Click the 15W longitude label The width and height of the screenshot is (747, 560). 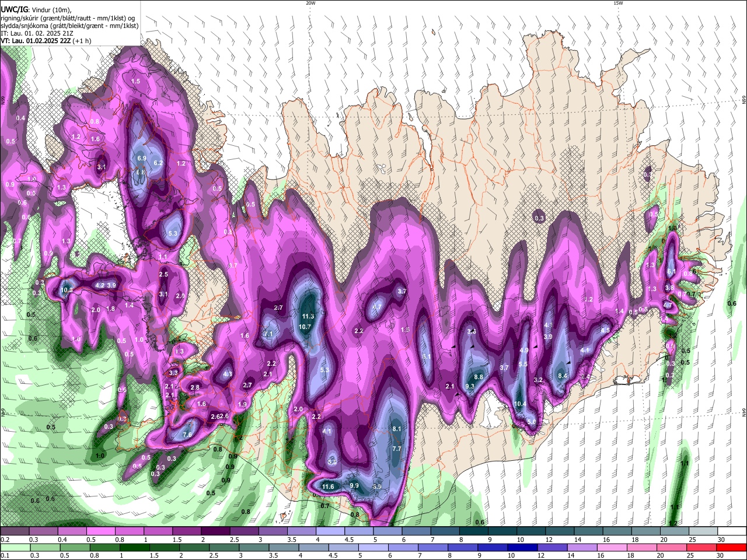[618, 3]
